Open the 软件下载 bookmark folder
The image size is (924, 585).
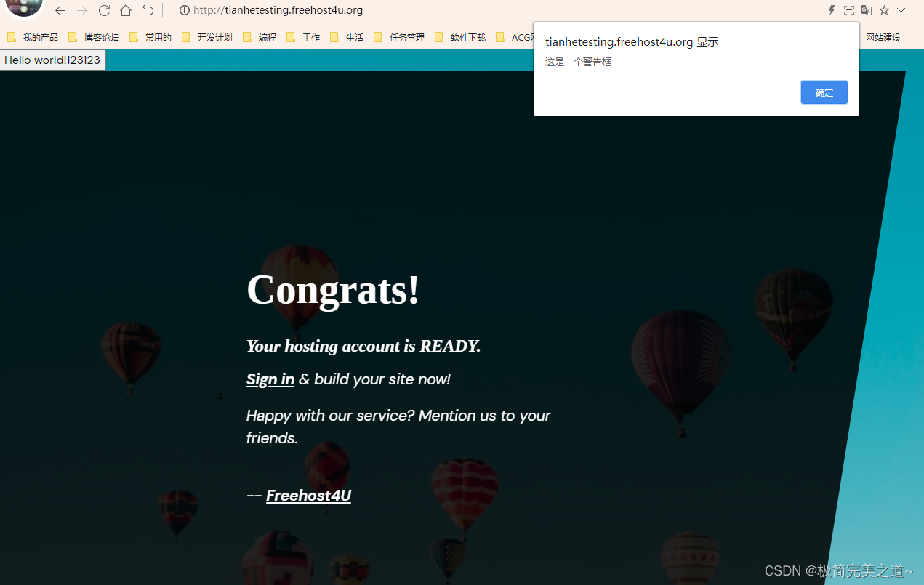click(460, 37)
